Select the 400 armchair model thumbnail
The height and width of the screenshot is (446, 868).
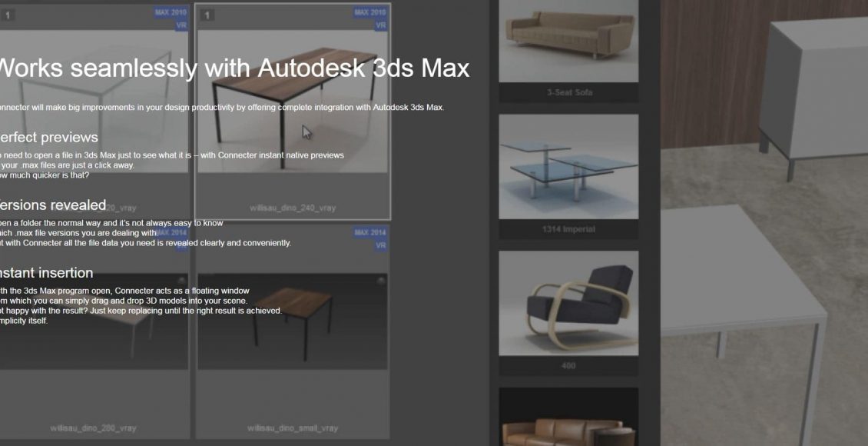[568, 303]
